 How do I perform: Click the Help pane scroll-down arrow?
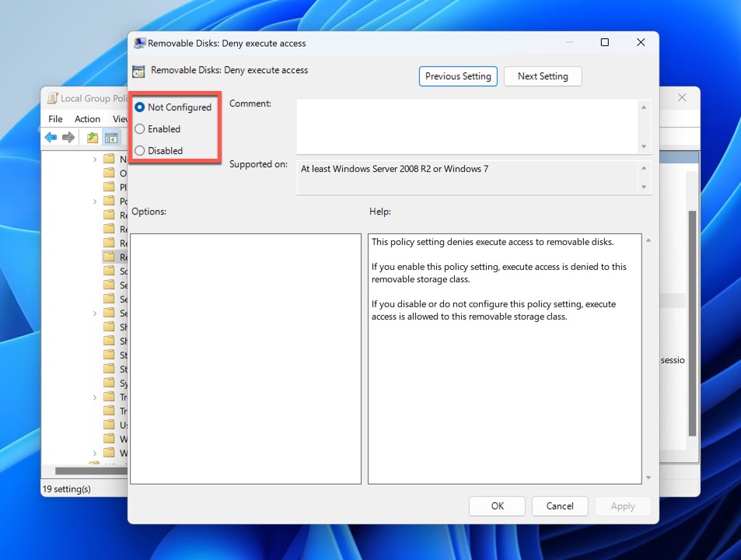click(648, 478)
